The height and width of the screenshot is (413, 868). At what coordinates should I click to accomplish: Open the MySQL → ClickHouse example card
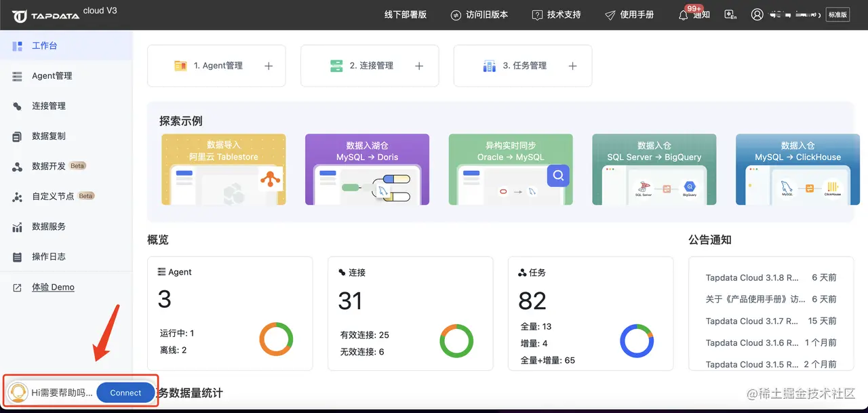click(797, 170)
